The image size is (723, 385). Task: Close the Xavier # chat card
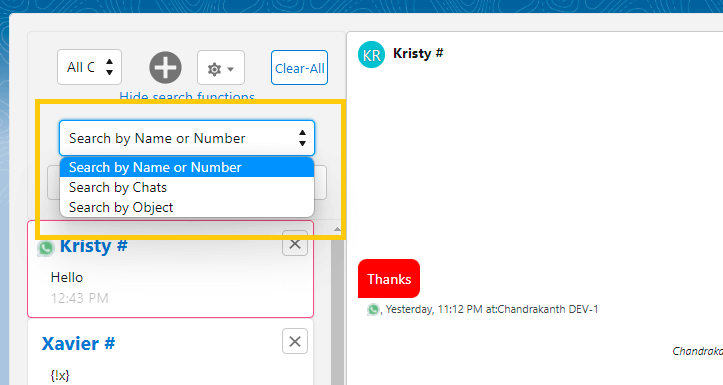(x=295, y=342)
